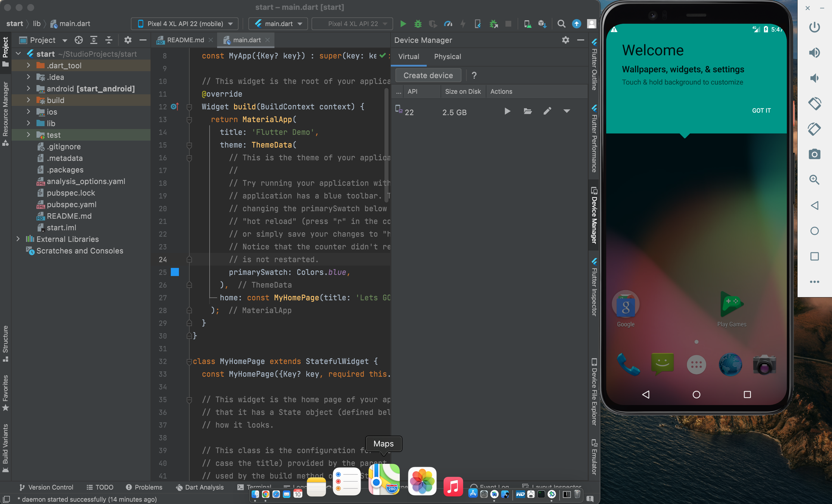Click the blue update arrow icon
Viewport: 832px width, 504px height.
pos(576,24)
